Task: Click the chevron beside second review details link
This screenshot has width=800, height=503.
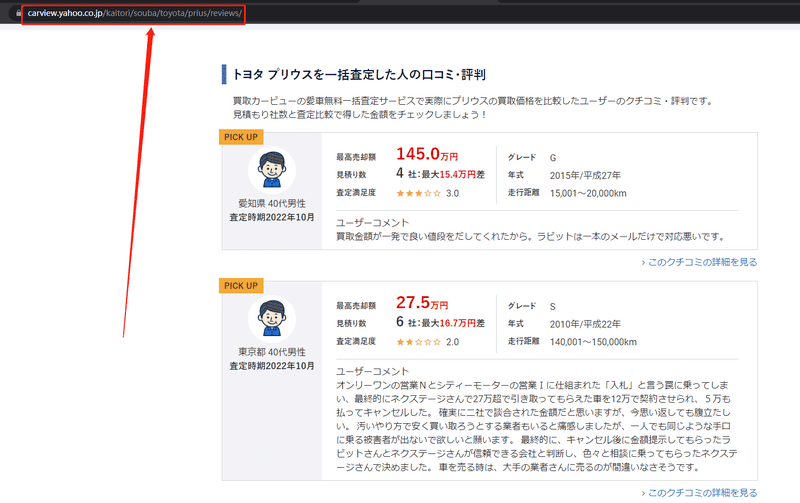Action: click(643, 493)
